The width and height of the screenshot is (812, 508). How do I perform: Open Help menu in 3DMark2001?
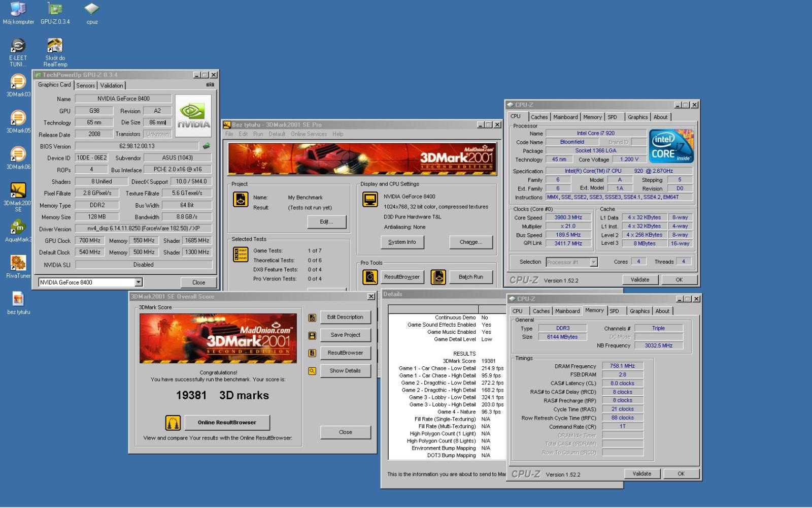(338, 134)
